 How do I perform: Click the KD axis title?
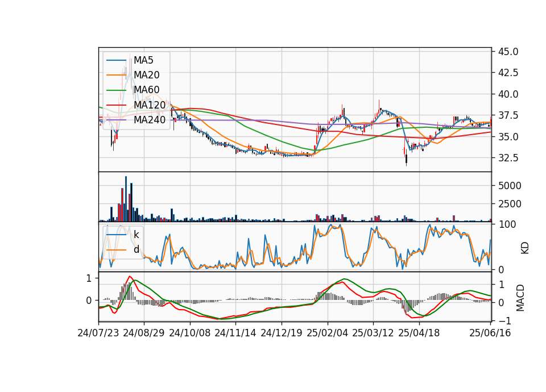click(525, 248)
